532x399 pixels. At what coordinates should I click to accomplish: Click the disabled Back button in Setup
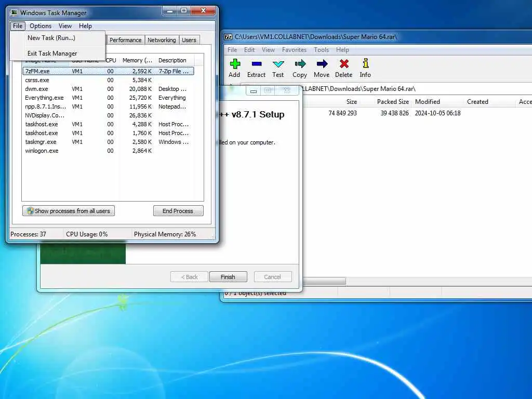(x=189, y=277)
